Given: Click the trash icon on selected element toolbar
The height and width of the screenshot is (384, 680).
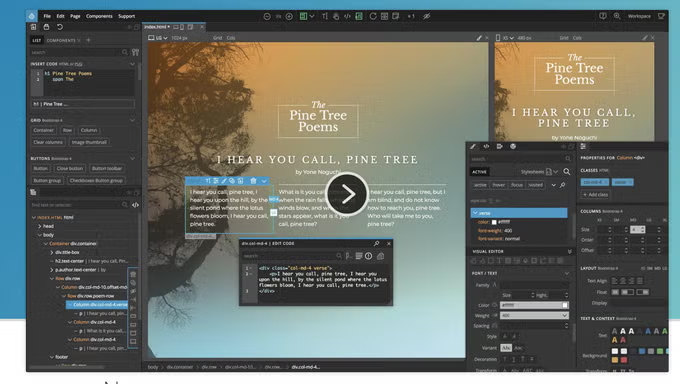Looking at the screenshot, I should click(253, 181).
